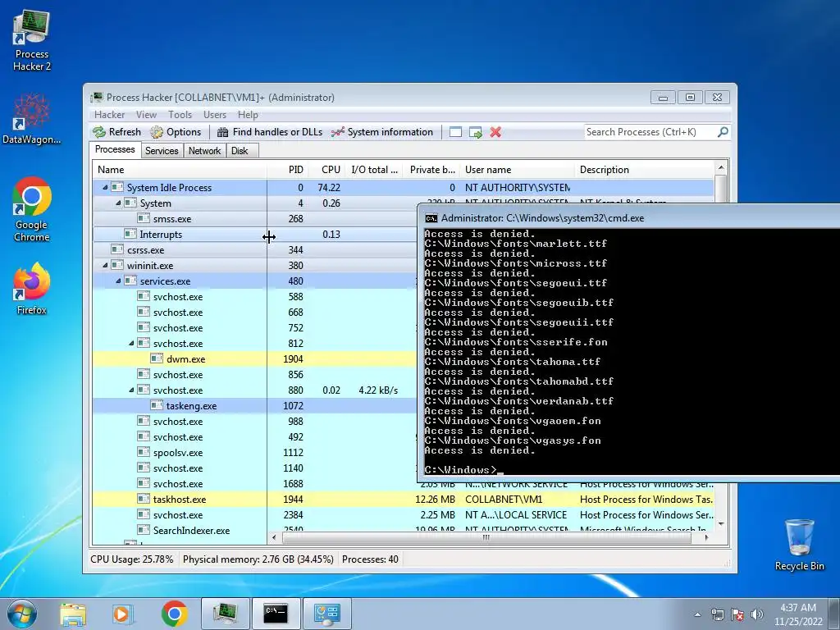Open the View menu
The height and width of the screenshot is (630, 840).
[x=146, y=115]
